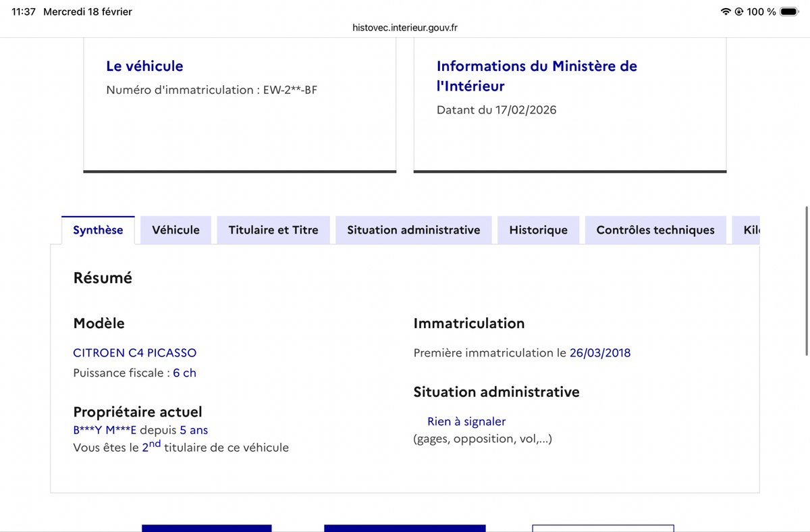Open the Synthèse tab
This screenshot has width=810, height=532.
pyautogui.click(x=98, y=230)
